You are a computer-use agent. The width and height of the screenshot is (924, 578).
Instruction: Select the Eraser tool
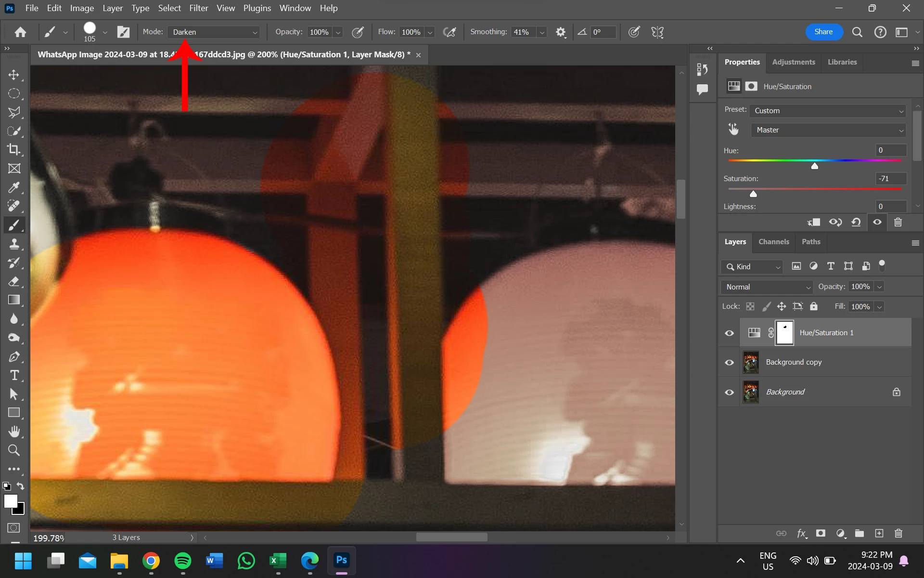coord(13,281)
